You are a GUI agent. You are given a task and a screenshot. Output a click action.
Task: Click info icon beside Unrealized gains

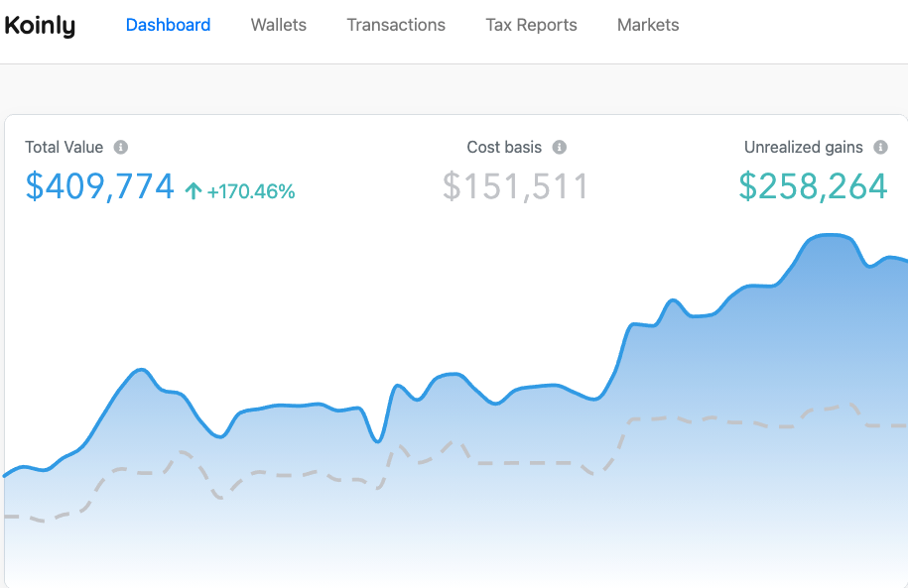(x=880, y=148)
